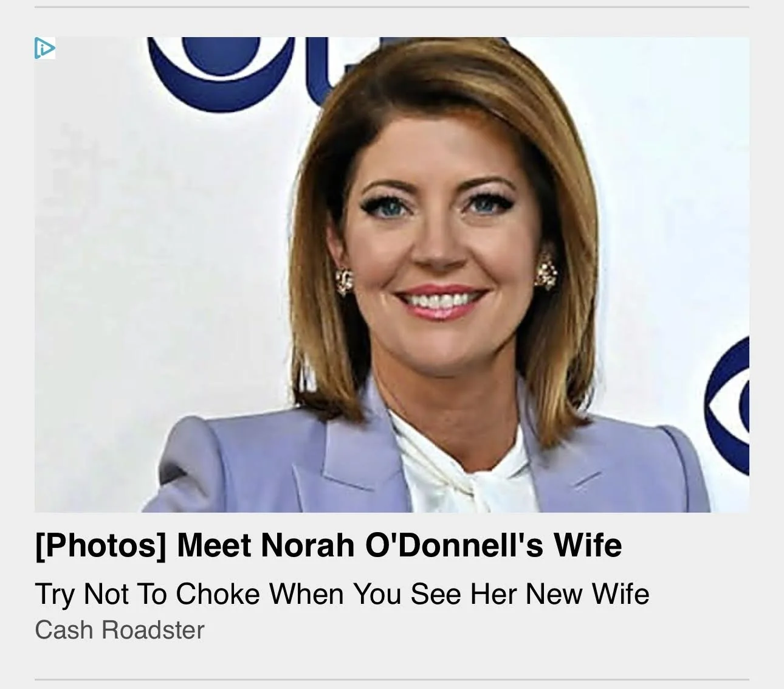Click the word "Wife" ending the bold headline
The width and height of the screenshot is (784, 689).
(x=587, y=544)
